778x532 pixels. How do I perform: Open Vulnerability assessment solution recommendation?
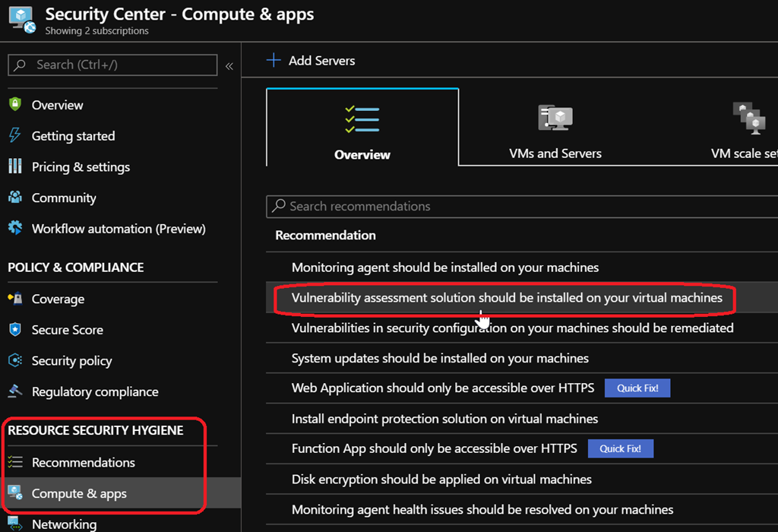pyautogui.click(x=506, y=298)
